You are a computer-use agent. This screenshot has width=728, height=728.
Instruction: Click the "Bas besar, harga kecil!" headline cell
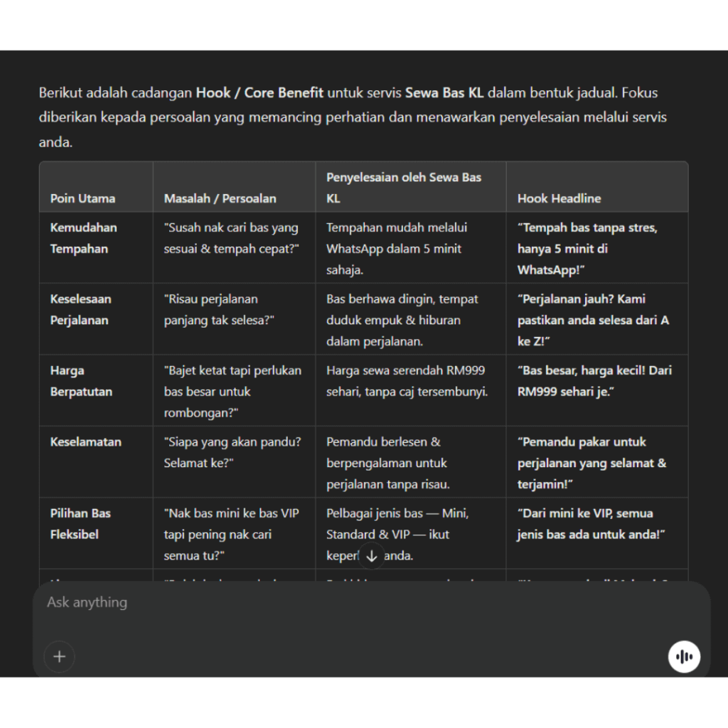594,381
